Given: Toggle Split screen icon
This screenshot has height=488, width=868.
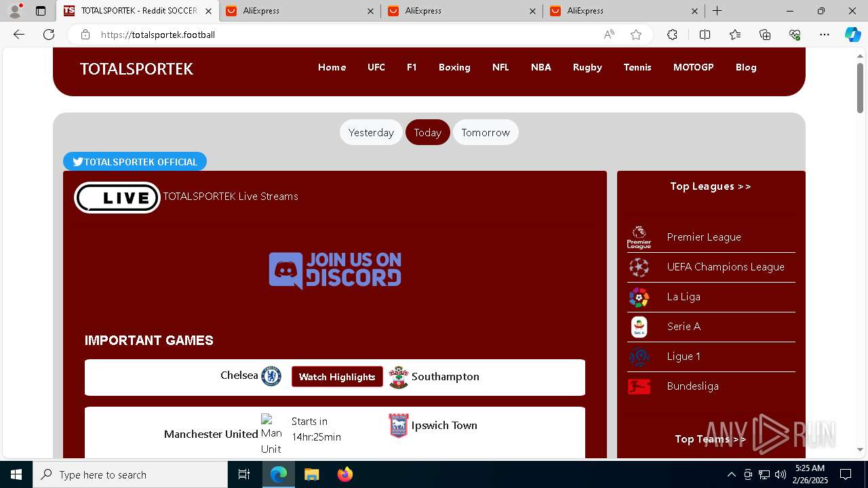Looking at the screenshot, I should [x=705, y=35].
